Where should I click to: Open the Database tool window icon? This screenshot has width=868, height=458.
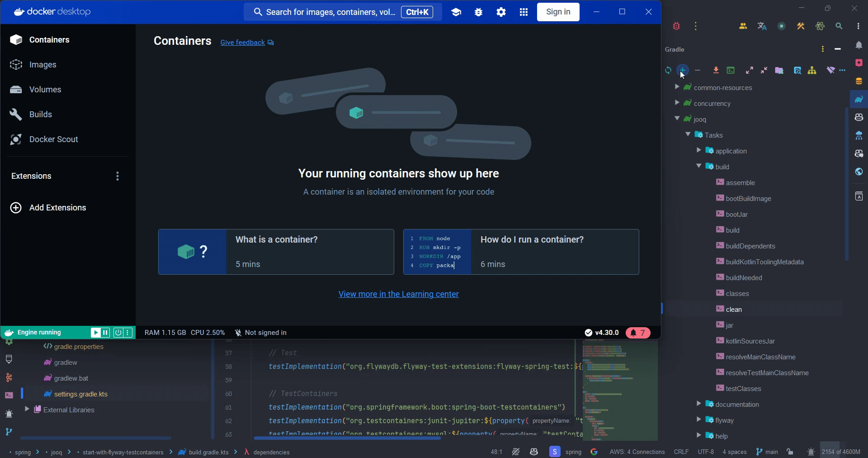point(859,81)
